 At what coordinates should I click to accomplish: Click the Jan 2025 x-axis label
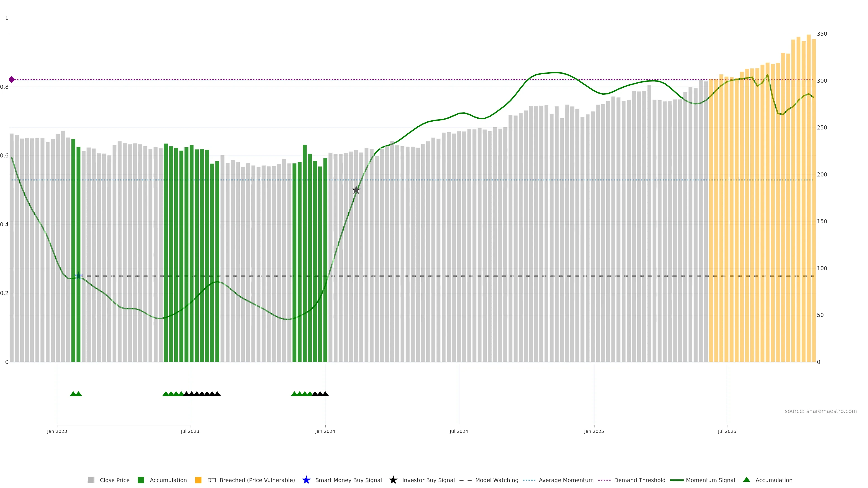click(x=594, y=431)
